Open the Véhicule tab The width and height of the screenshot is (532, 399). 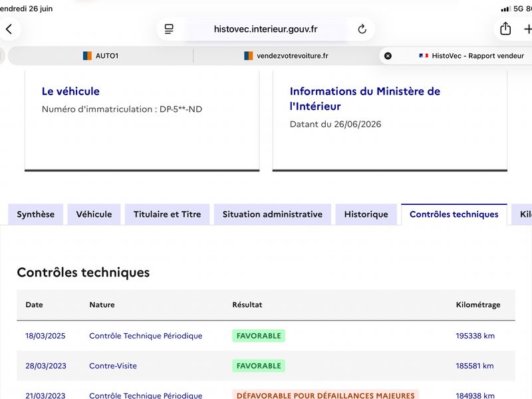(x=94, y=214)
